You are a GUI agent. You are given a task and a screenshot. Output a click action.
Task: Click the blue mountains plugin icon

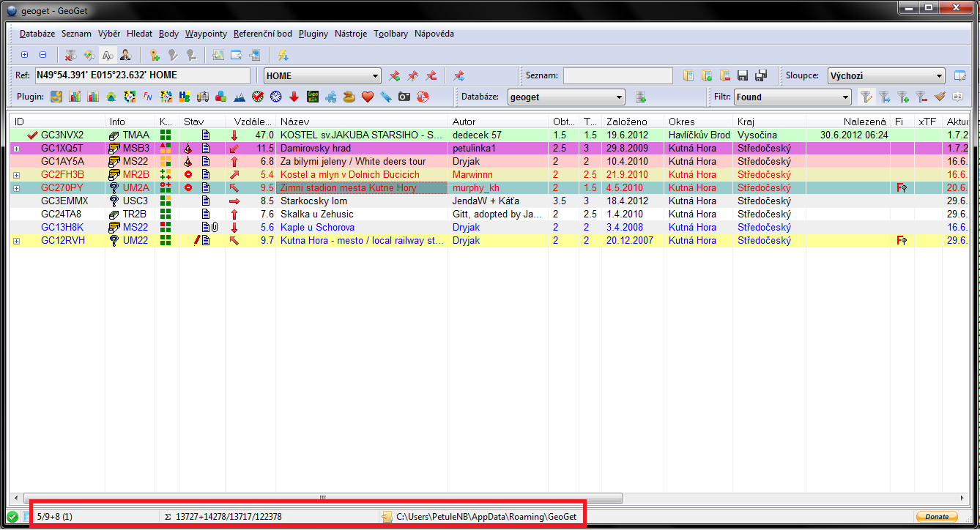(239, 97)
